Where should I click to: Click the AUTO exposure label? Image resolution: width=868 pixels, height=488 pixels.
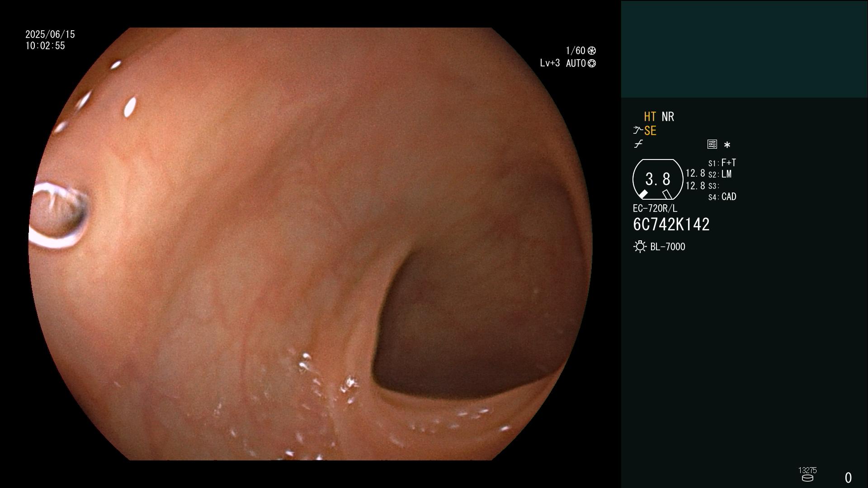(x=576, y=63)
